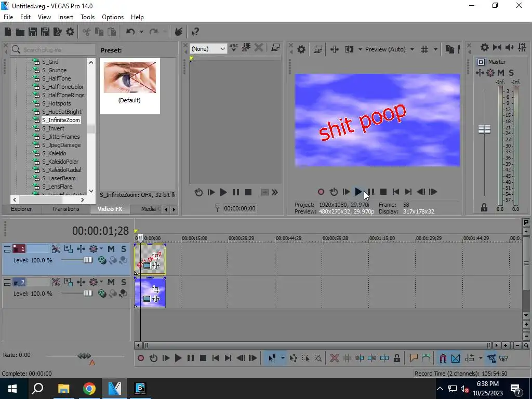Open Chrome from the Windows taskbar

click(x=89, y=389)
